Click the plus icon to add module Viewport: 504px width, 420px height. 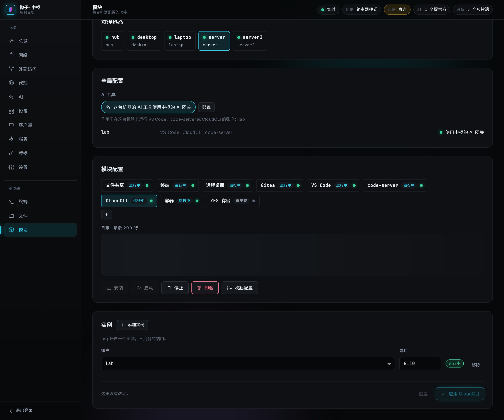[x=107, y=215]
